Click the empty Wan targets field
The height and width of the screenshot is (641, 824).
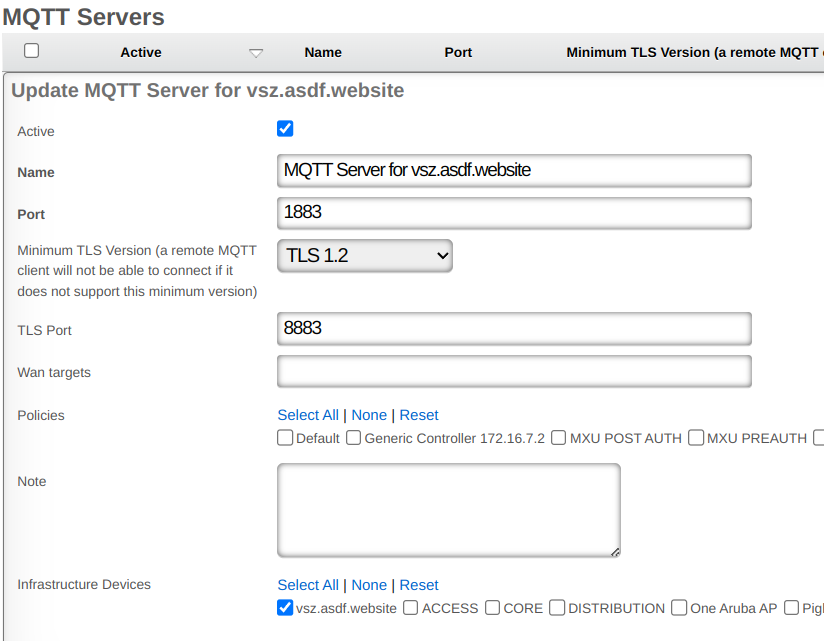click(514, 371)
